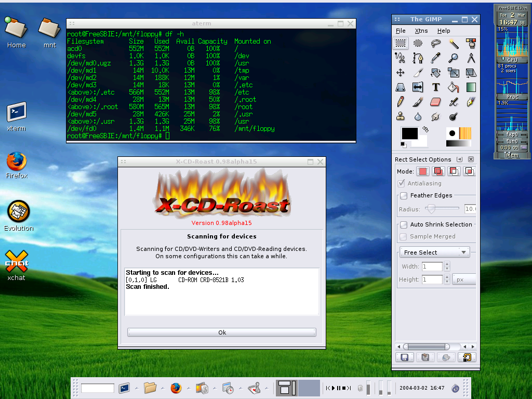Choose the Crop knife tool
This screenshot has height=399, width=532.
(x=418, y=73)
